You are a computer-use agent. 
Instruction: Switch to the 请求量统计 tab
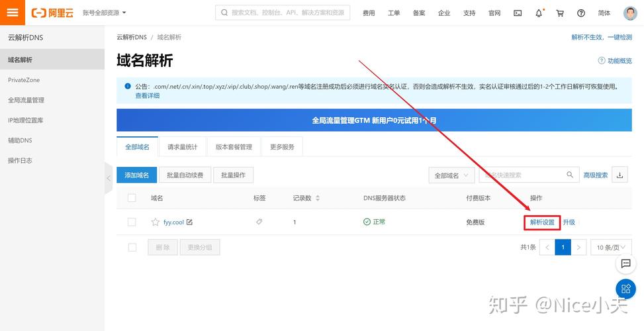(x=183, y=146)
